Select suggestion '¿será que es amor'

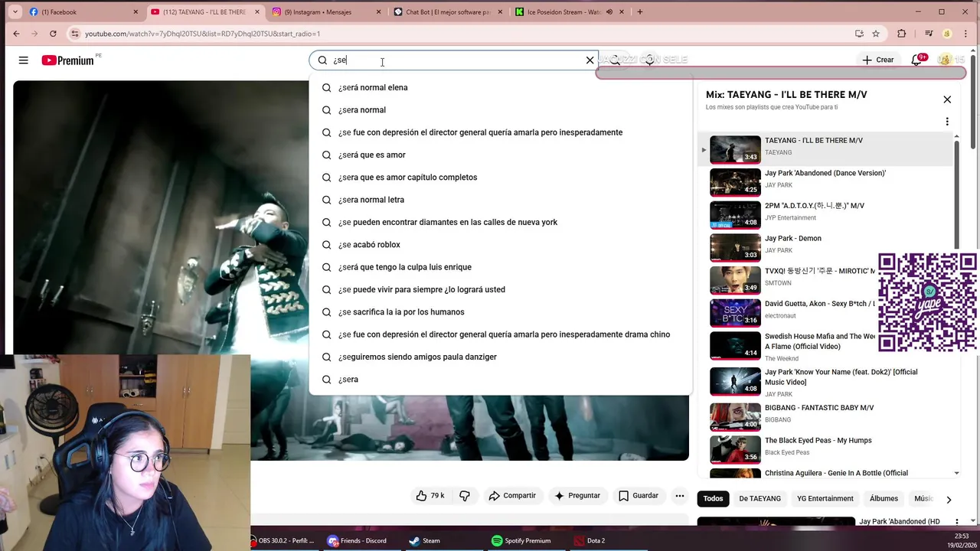point(501,155)
